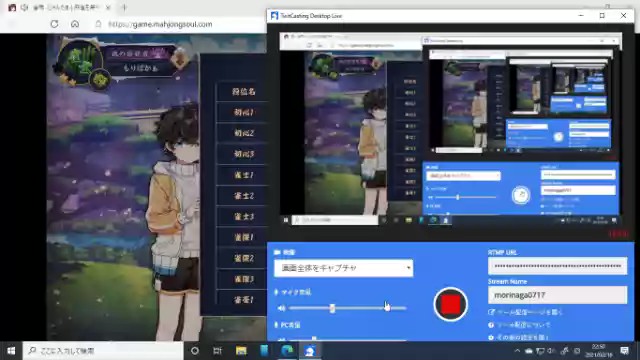
Task: Show hidden system tray icons
Action: (517, 351)
